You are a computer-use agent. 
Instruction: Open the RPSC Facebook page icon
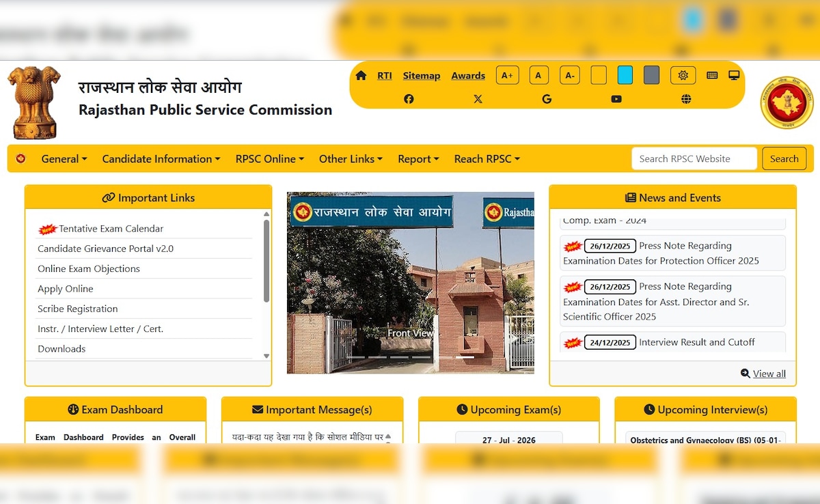tap(409, 99)
